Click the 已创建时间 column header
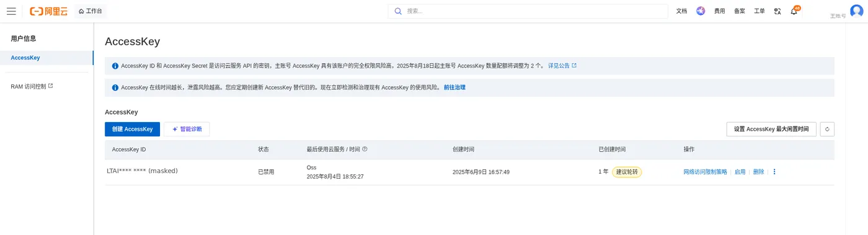868x235 pixels. point(612,149)
